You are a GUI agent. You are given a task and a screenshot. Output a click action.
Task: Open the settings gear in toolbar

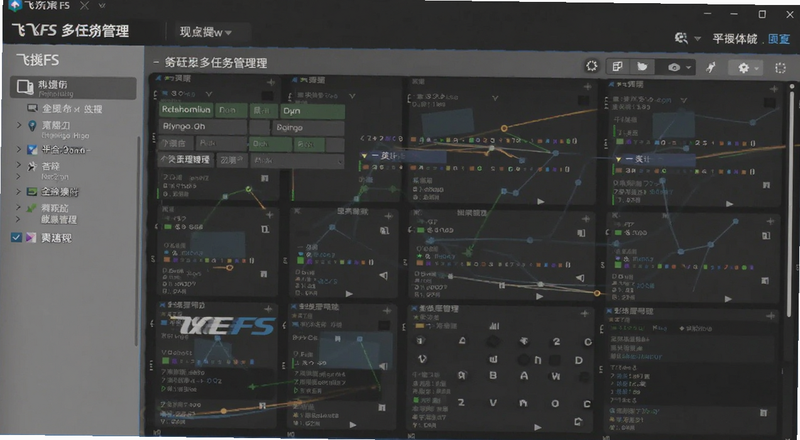[743, 67]
